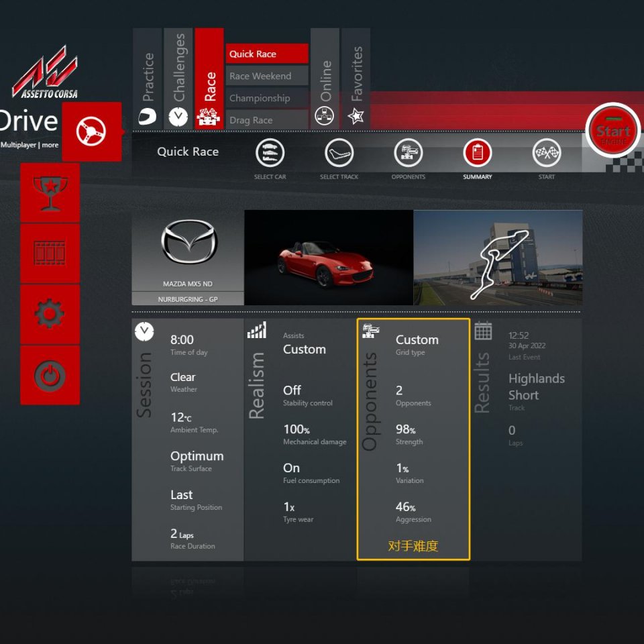Click the Drive steering wheel icon

[92, 131]
